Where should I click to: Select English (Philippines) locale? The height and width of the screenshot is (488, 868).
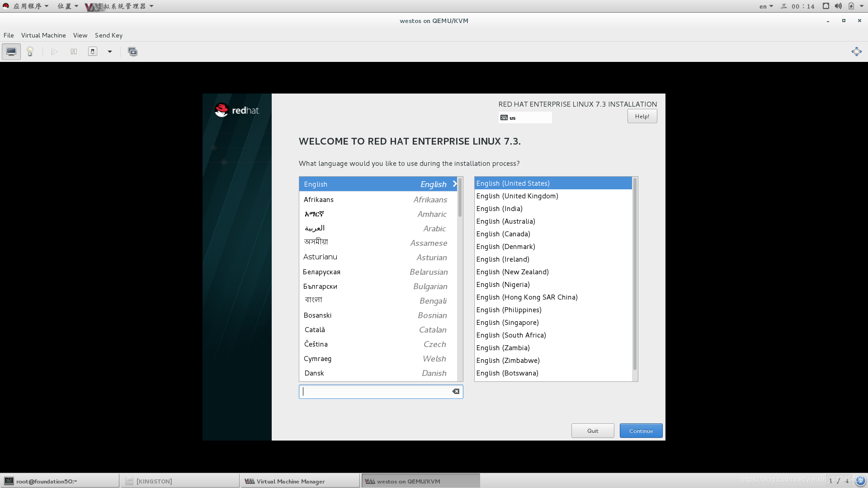[553, 310]
